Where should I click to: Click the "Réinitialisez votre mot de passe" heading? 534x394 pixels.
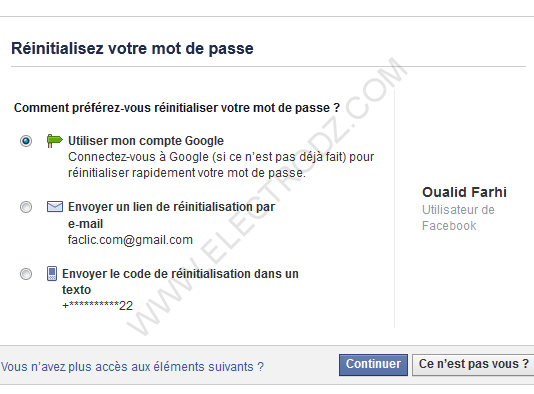tap(132, 48)
